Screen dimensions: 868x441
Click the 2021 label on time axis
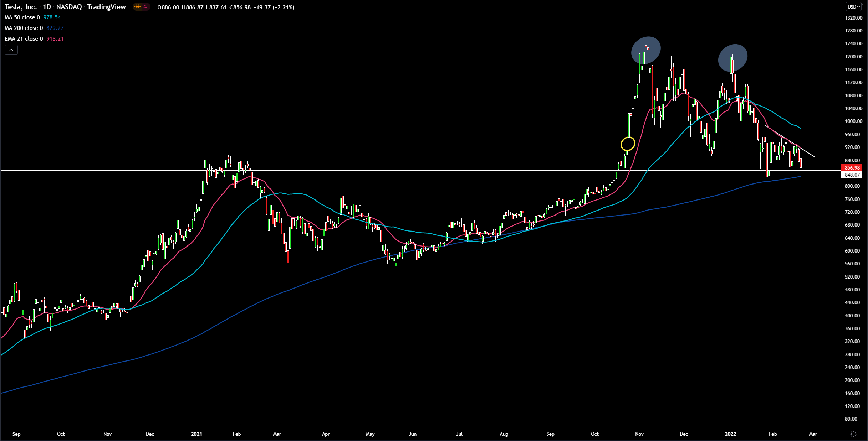(x=196, y=434)
